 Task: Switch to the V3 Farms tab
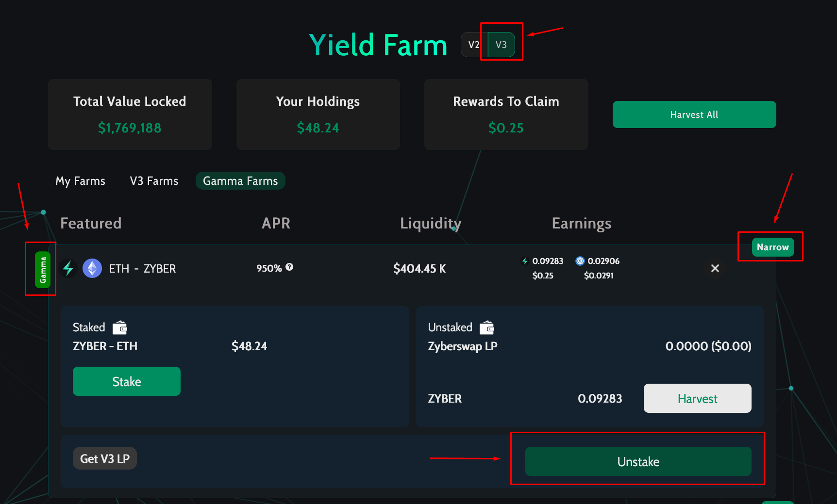tap(154, 181)
